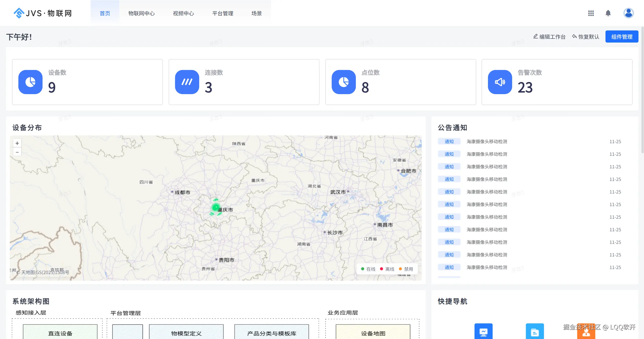Open the 物联网中心 menu
The image size is (644, 339).
(x=141, y=13)
